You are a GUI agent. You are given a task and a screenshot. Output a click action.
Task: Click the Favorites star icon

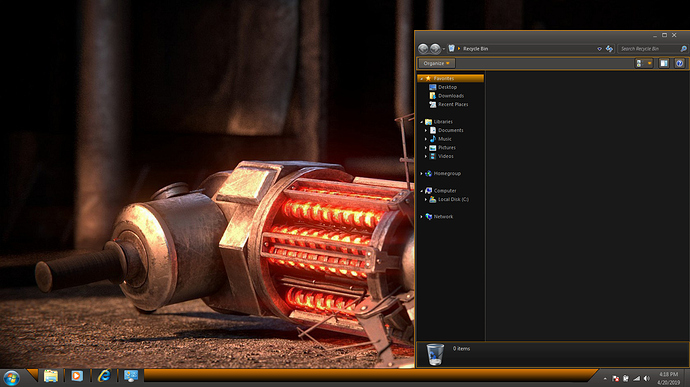(428, 78)
